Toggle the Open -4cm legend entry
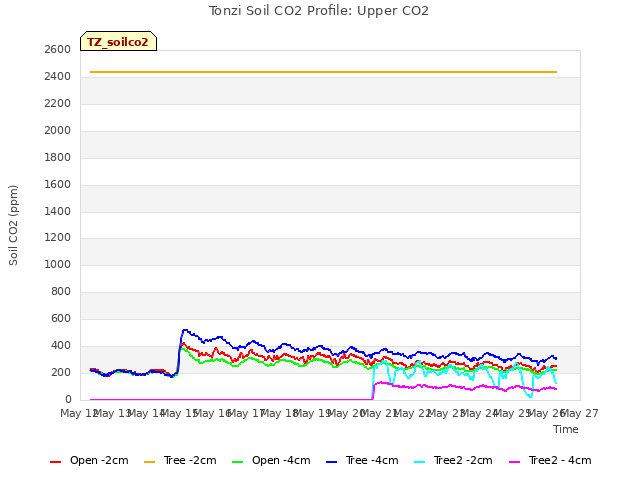Image resolution: width=640 pixels, height=480 pixels. pos(271,461)
